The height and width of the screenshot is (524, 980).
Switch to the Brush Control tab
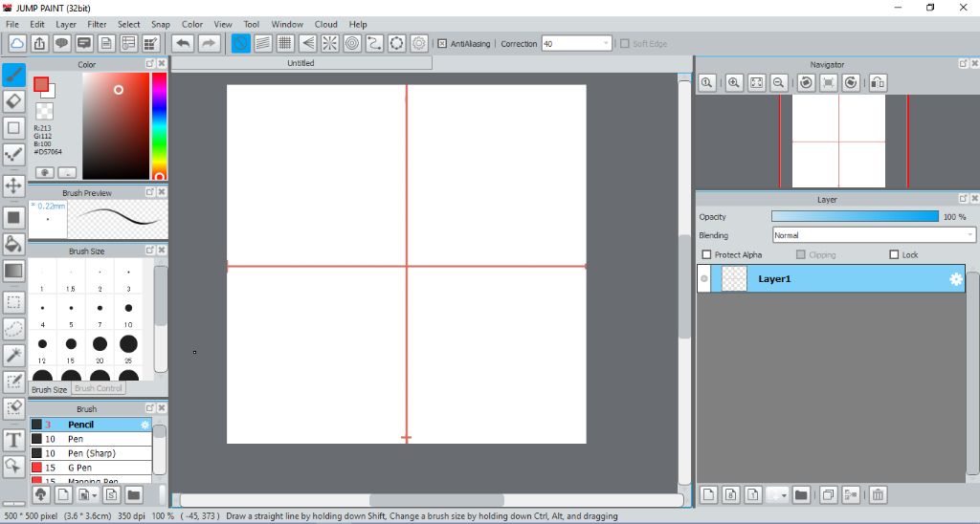(99, 388)
